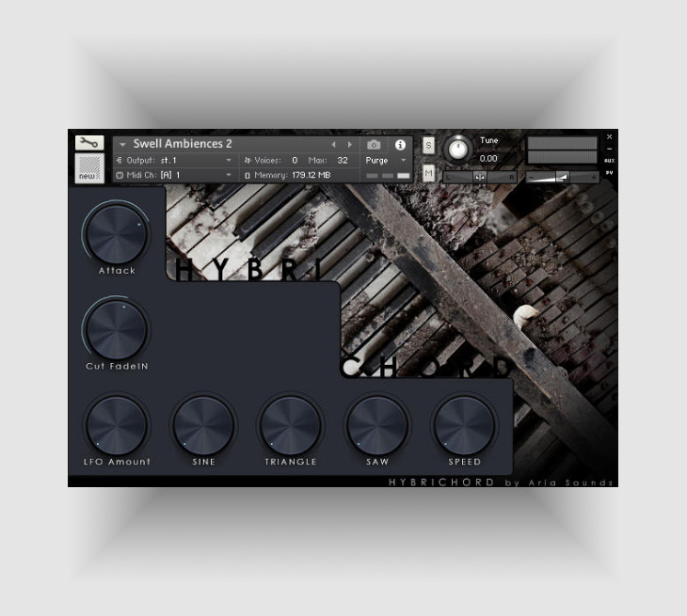The width and height of the screenshot is (687, 616).
Task: Click the Max voices value field
Action: 343,161
